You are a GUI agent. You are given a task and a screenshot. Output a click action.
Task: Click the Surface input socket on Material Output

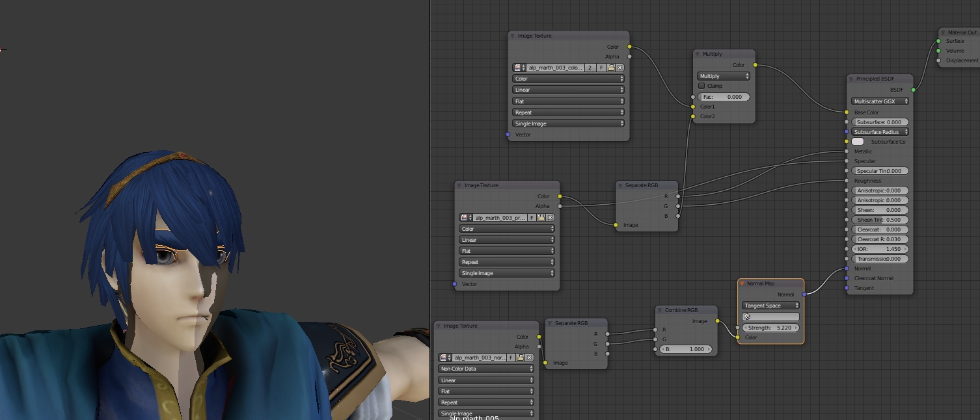938,41
